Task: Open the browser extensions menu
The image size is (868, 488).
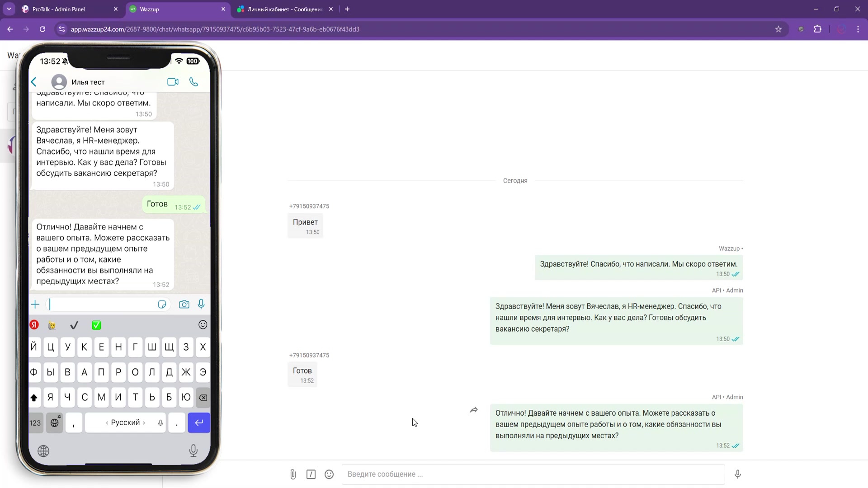Action: (x=817, y=29)
